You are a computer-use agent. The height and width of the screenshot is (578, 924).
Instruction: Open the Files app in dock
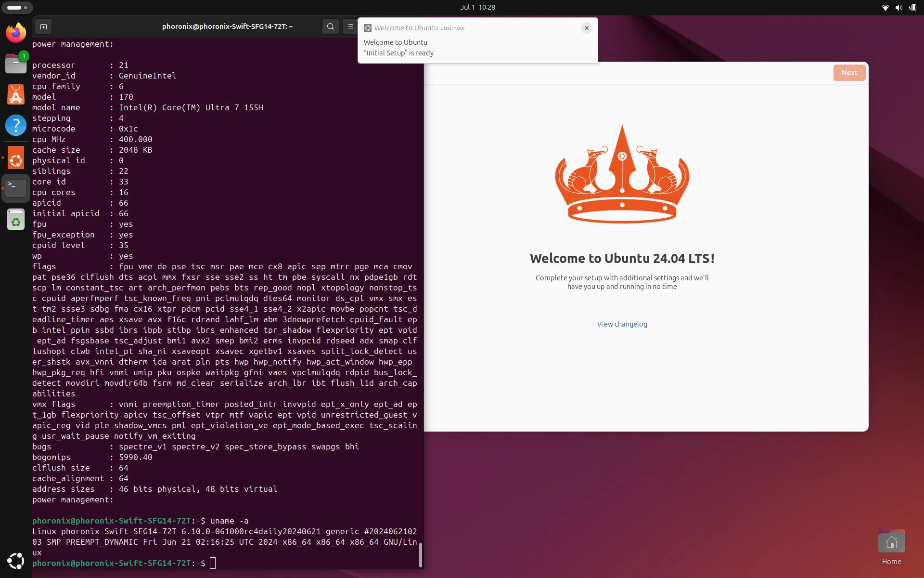(16, 64)
